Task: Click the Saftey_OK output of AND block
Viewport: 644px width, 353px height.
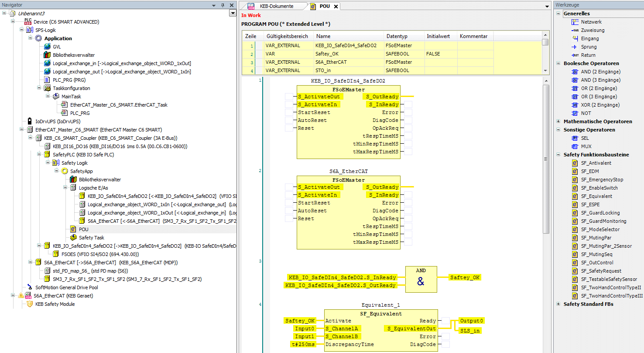Action: pos(465,277)
